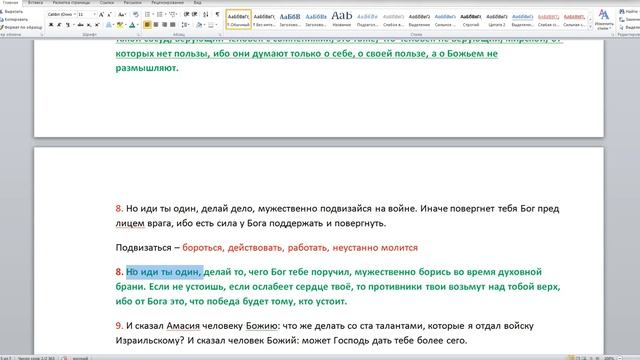
Task: Switch to the Рассылки tab
Action: [133, 2]
